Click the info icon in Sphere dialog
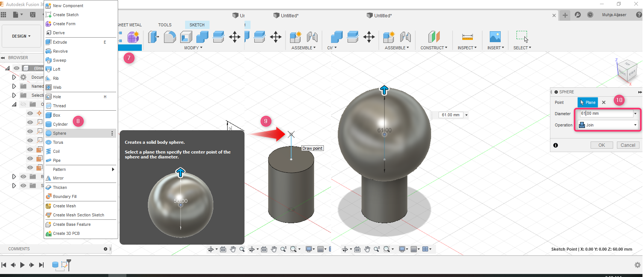Image resolution: width=644 pixels, height=277 pixels. click(x=556, y=145)
